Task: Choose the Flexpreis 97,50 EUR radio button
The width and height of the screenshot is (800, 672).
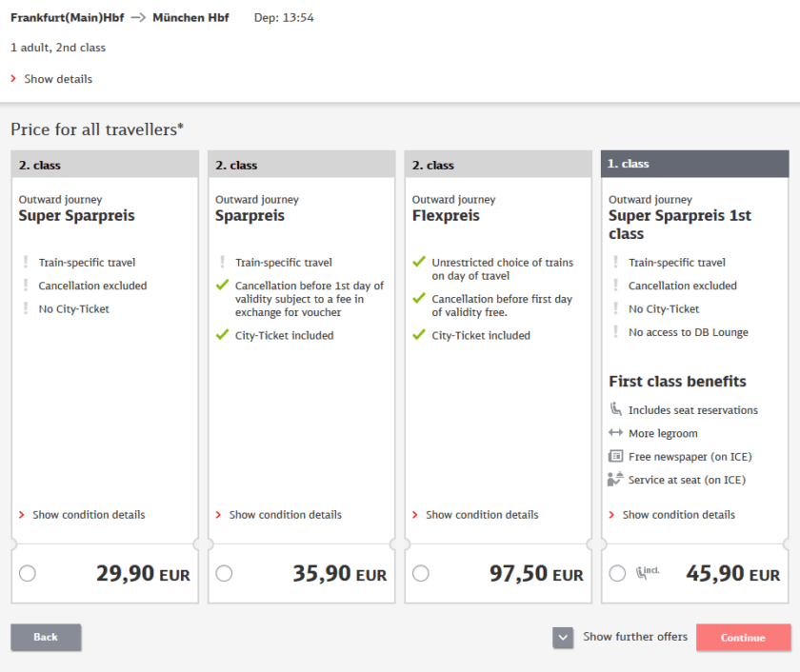Action: coord(421,573)
